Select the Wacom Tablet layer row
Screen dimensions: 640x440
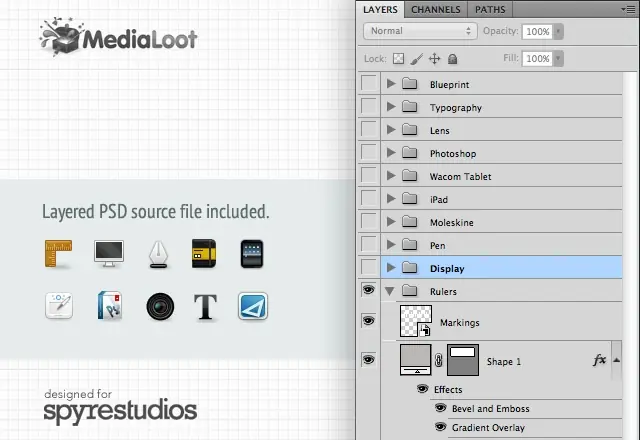pos(502,176)
